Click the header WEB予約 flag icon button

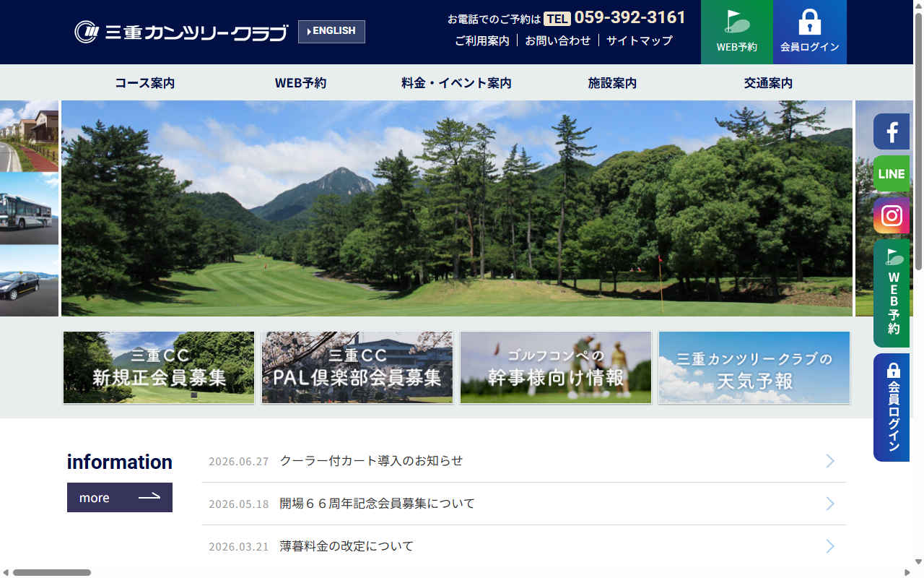tap(737, 33)
